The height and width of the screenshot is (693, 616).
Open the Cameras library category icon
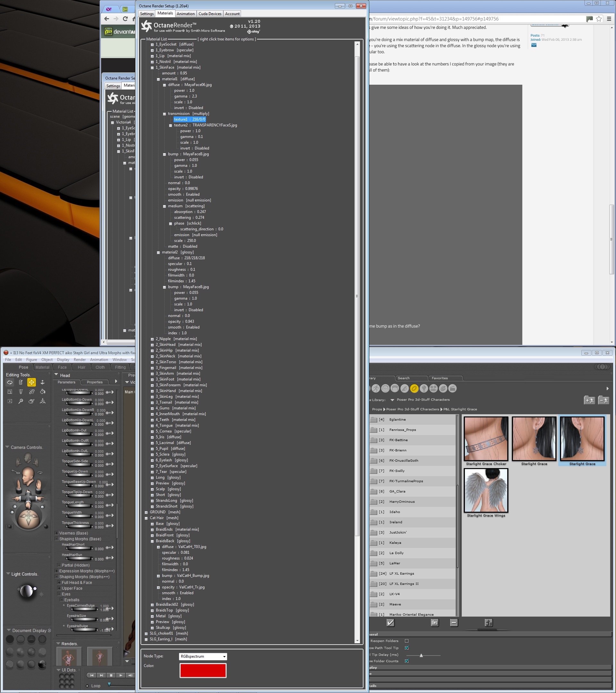coord(433,389)
